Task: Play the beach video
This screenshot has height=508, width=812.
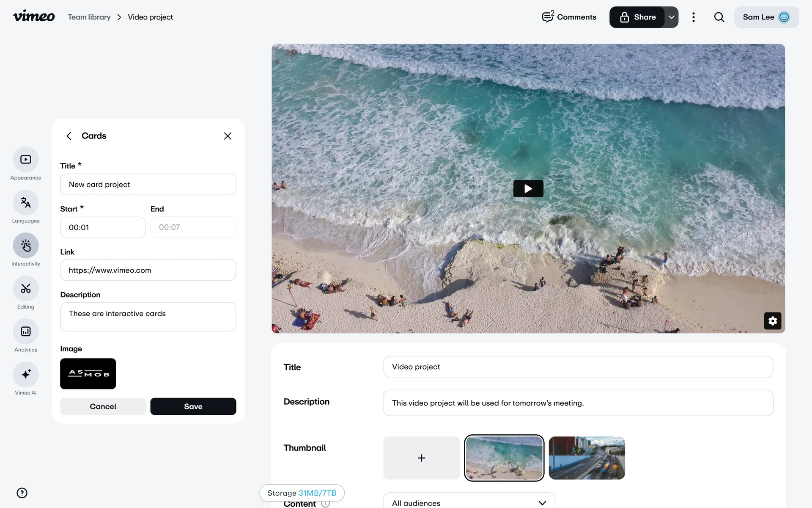Action: [528, 189]
